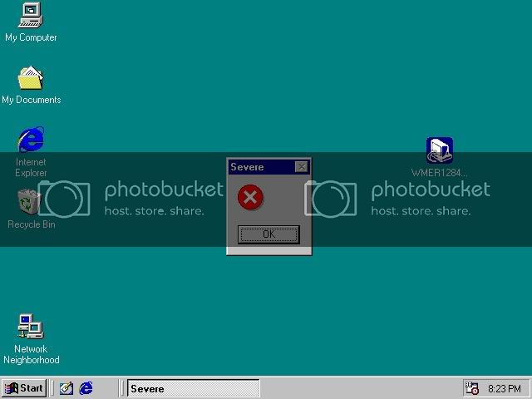Close the Severe dialog window
Image resolution: width=532 pixels, height=399 pixels.
click(301, 167)
